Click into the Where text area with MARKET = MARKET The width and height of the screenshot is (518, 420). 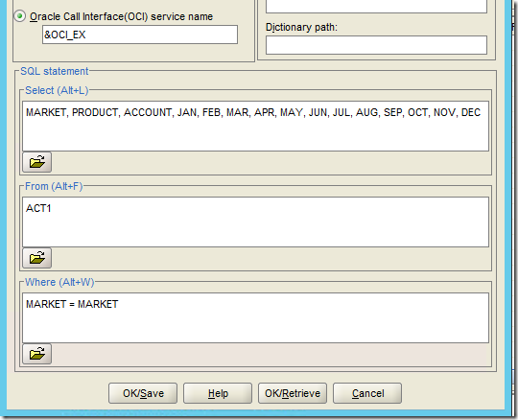pos(255,317)
